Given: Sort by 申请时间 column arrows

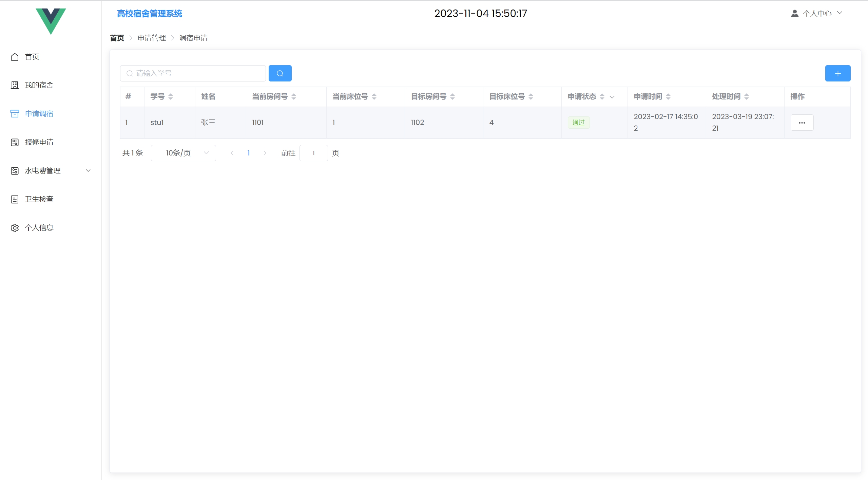Looking at the screenshot, I should [668, 97].
